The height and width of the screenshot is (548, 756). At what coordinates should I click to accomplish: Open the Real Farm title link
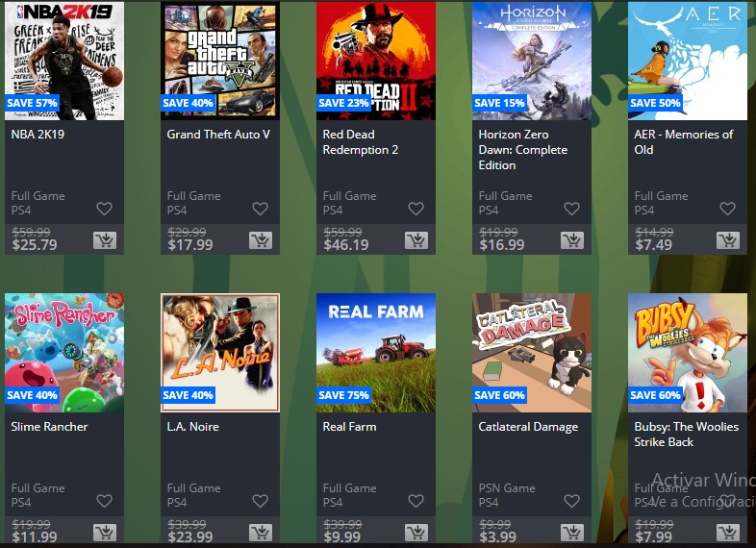349,427
